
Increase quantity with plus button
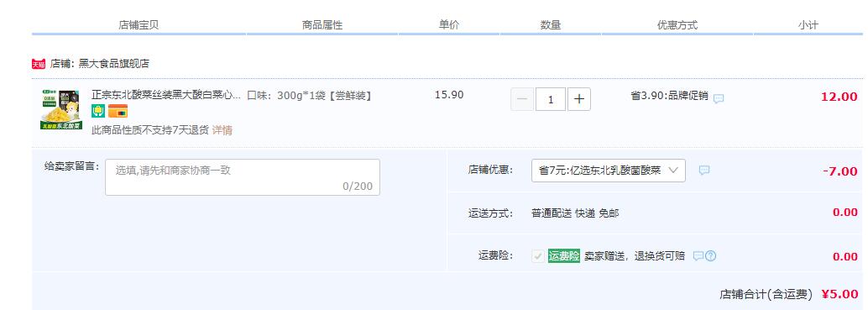click(579, 100)
